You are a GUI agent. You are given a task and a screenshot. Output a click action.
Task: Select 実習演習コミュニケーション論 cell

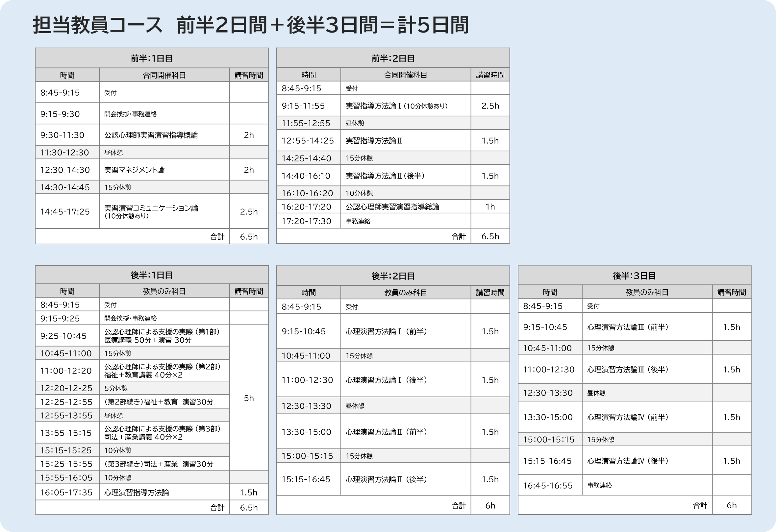(164, 211)
